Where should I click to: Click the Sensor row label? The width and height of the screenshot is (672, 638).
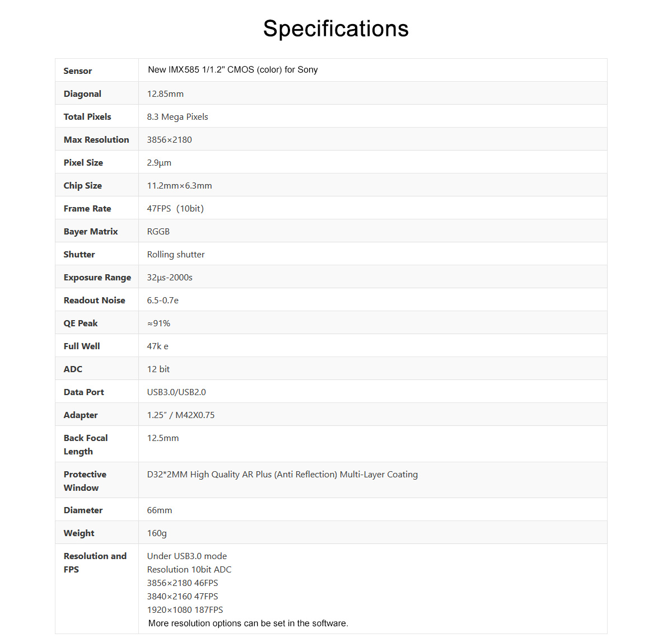pyautogui.click(x=78, y=71)
